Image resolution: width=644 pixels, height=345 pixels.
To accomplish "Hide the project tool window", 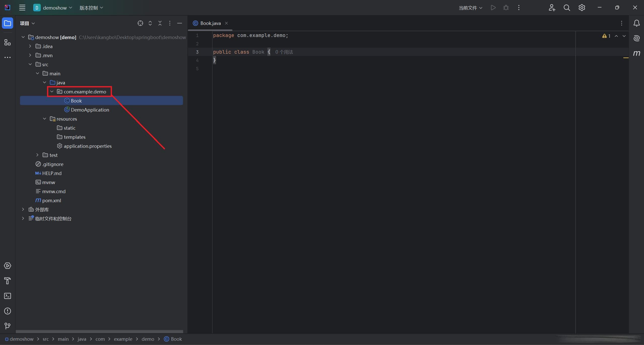I will pyautogui.click(x=180, y=23).
